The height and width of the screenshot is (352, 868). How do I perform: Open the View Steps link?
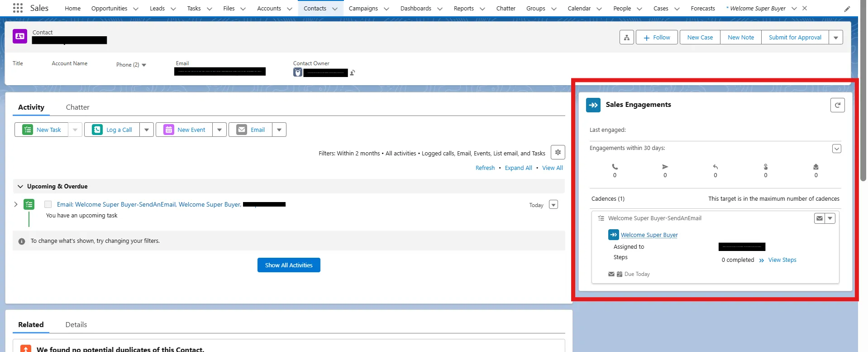tap(782, 260)
